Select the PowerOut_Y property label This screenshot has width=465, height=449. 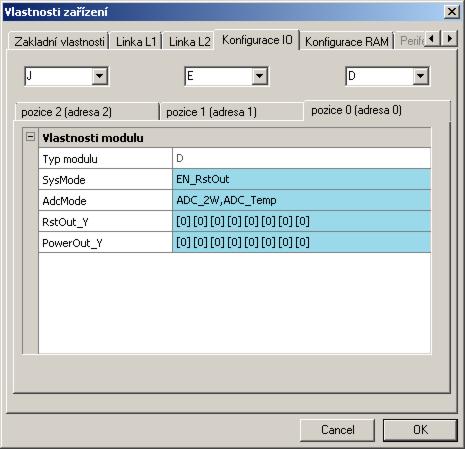105,243
